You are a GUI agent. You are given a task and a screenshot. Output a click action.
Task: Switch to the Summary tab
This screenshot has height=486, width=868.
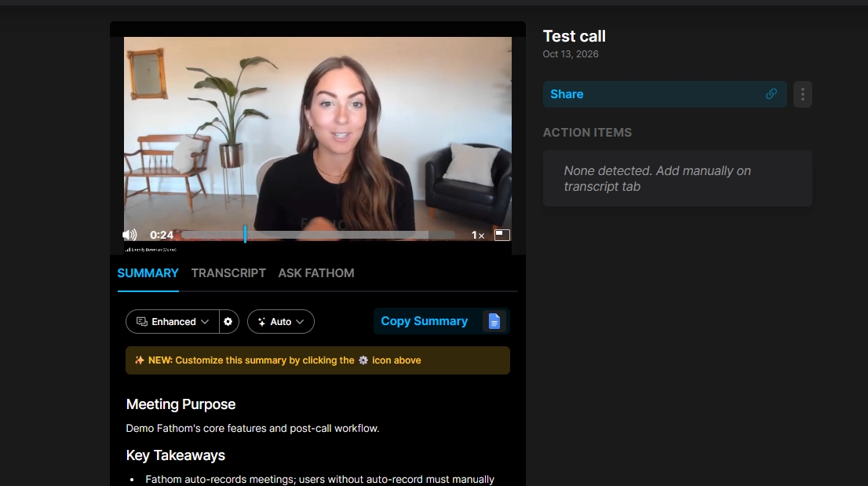pos(148,273)
